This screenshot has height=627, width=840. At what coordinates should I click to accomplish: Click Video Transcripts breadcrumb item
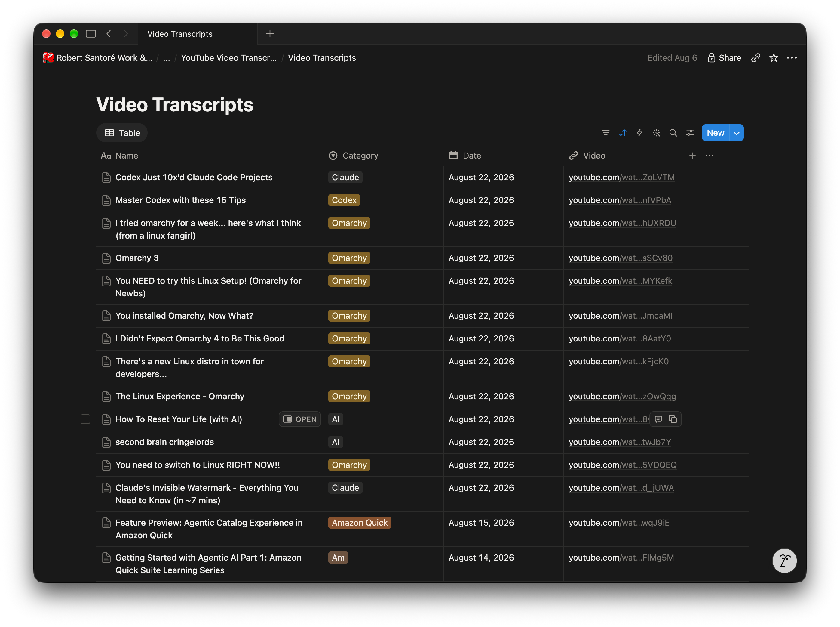[322, 58]
